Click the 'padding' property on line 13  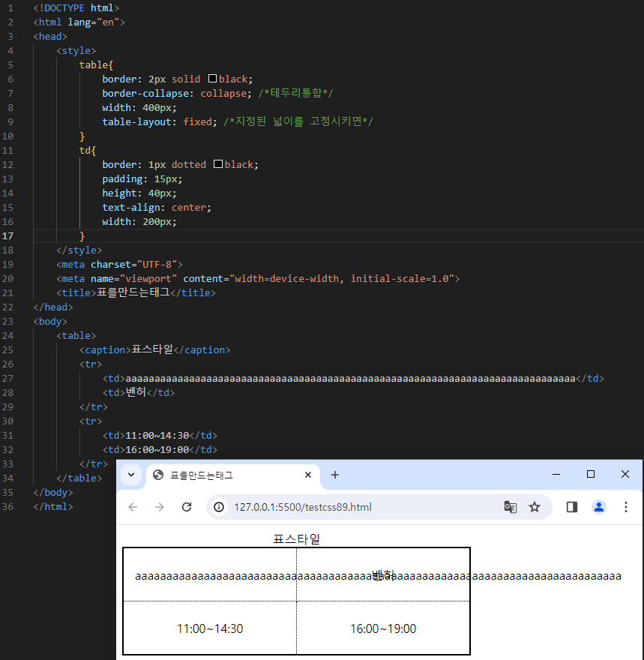click(122, 179)
